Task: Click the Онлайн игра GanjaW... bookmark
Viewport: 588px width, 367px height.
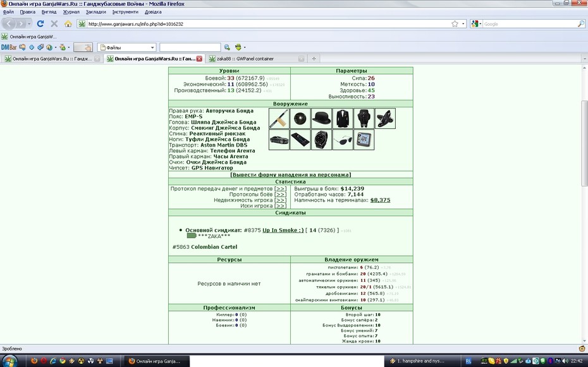Action: (x=29, y=37)
